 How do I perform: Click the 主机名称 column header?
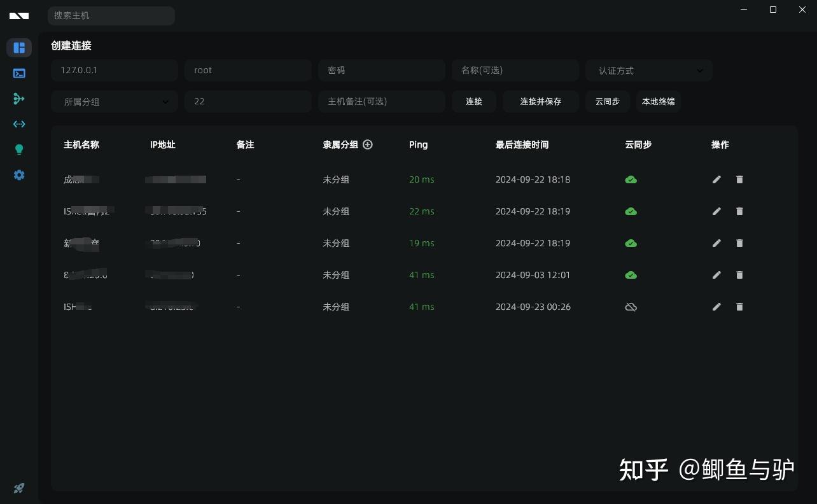click(81, 144)
